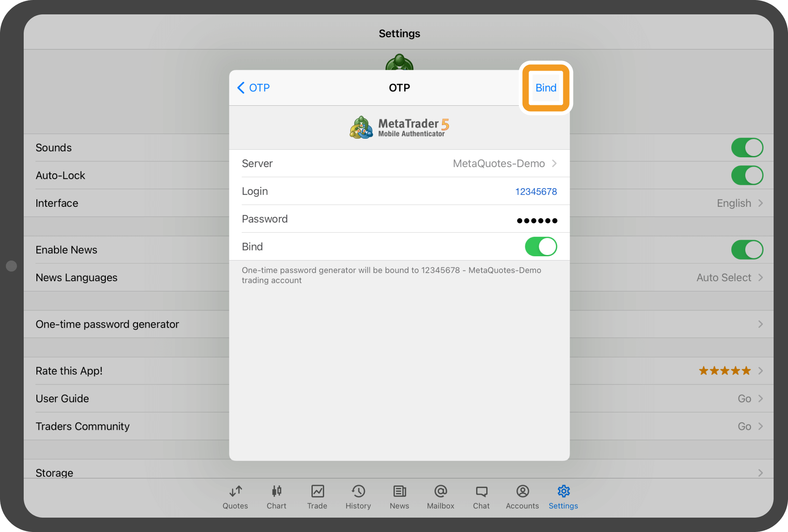The image size is (788, 532).
Task: Open the History tab icon
Action: (x=358, y=497)
